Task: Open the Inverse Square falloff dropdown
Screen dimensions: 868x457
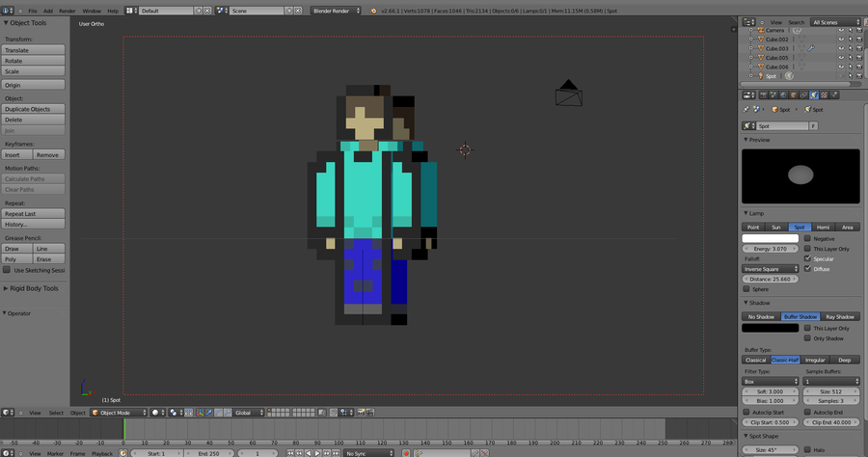Action: coord(770,269)
